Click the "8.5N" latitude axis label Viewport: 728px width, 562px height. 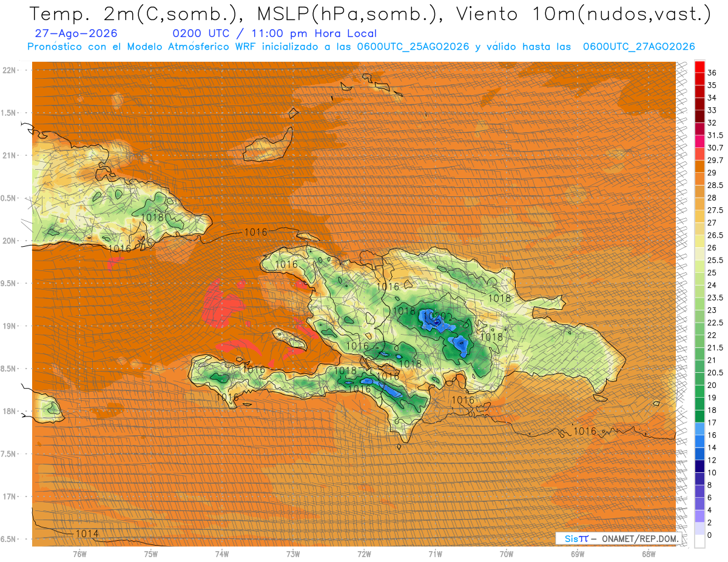(9, 369)
